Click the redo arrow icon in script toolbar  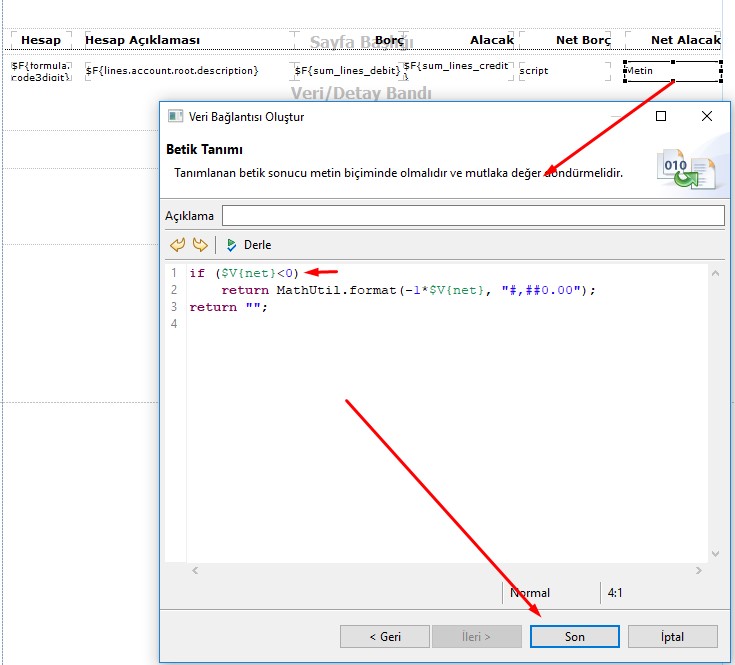[199, 245]
